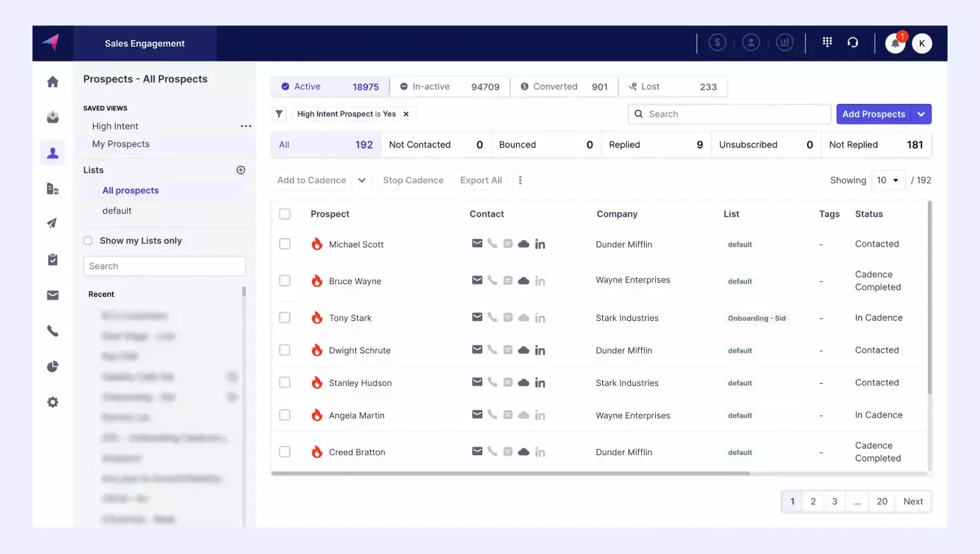Open the Calls phone icon in sidebar

coord(52,330)
